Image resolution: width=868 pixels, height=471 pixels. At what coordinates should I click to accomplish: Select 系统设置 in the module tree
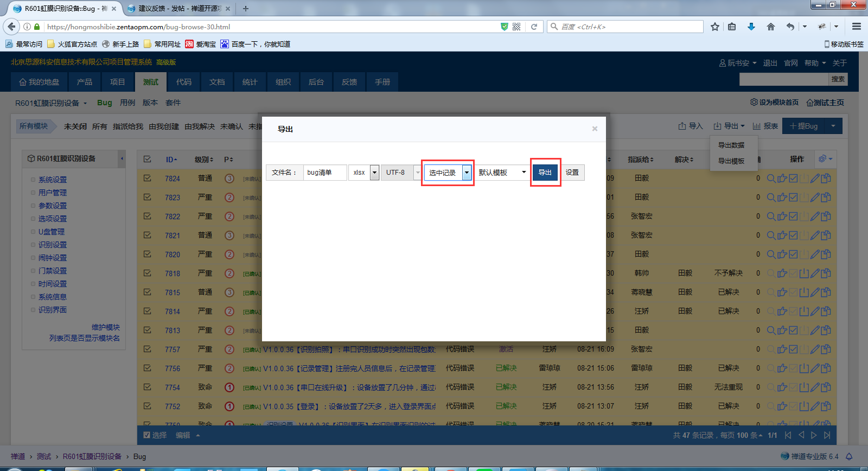pyautogui.click(x=53, y=180)
